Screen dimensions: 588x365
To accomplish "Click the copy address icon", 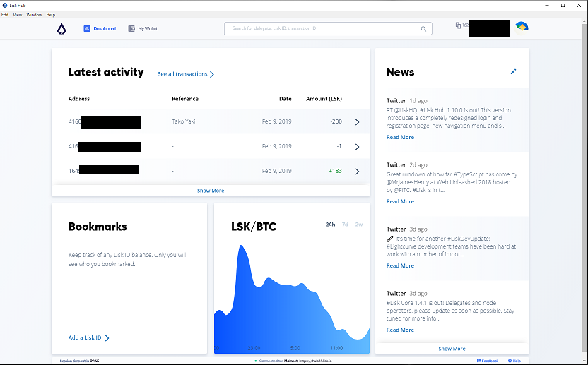I will pos(458,25).
